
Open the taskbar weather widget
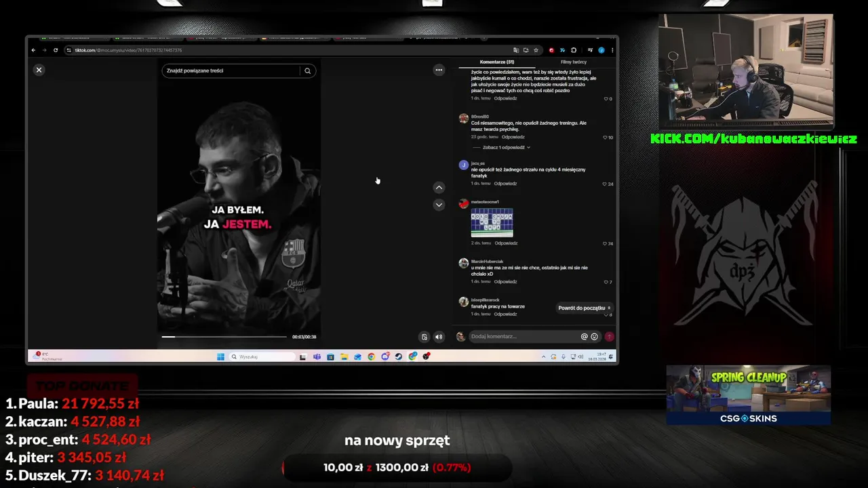click(x=47, y=356)
